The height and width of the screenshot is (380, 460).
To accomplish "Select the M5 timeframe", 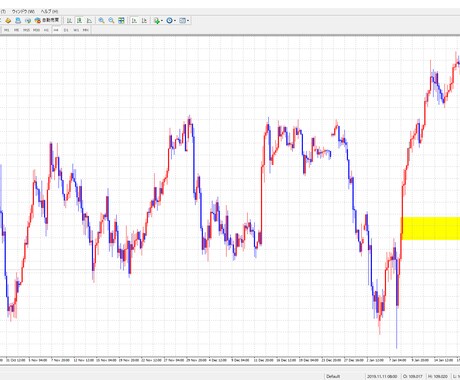I will (x=16, y=30).
